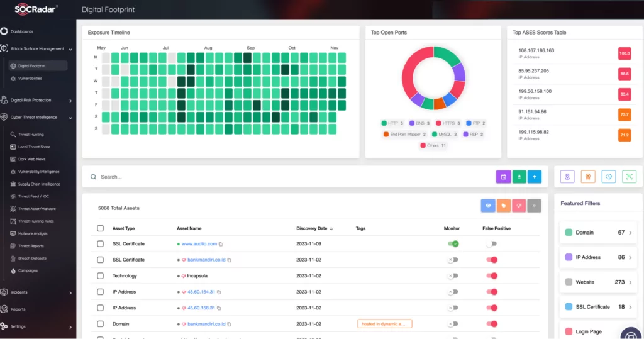Expand the Digital Risk Protection menu
Viewport: 644px width, 339px height.
[x=70, y=101]
